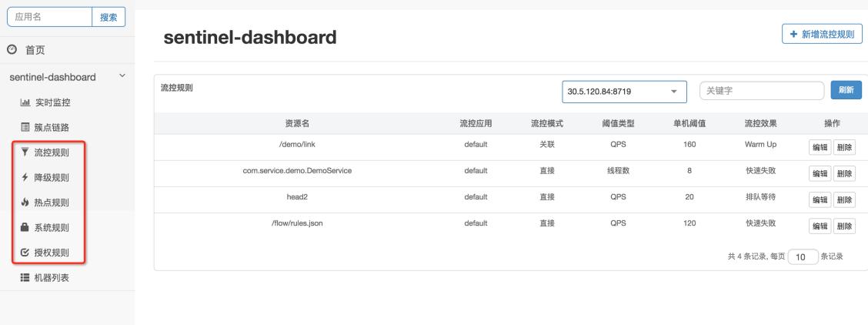Click the checkmark icon for 授权规则
Screen dimensions: 868x325
pos(25,253)
